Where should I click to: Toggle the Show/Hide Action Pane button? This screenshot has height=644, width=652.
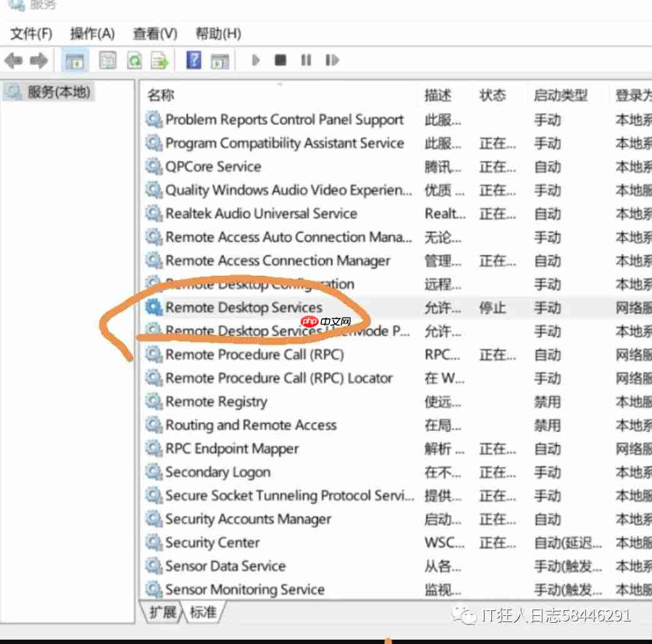[220, 61]
